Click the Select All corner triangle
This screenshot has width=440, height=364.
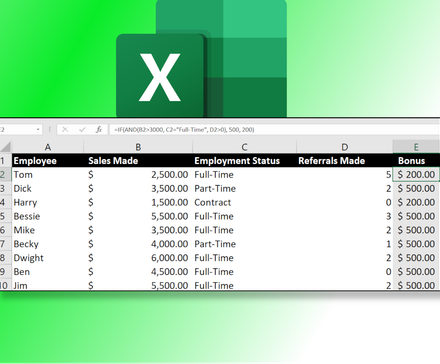pos(5,147)
